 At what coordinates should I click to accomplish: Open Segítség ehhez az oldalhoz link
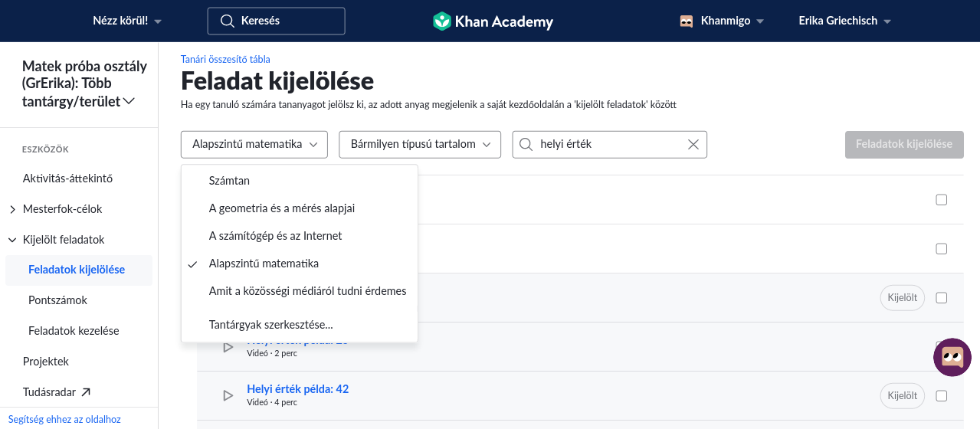64,419
